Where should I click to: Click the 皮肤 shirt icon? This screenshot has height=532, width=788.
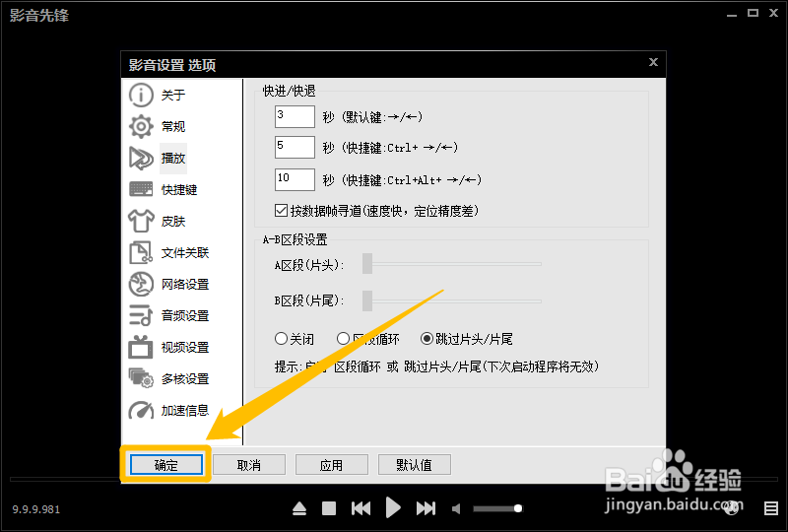click(x=141, y=221)
